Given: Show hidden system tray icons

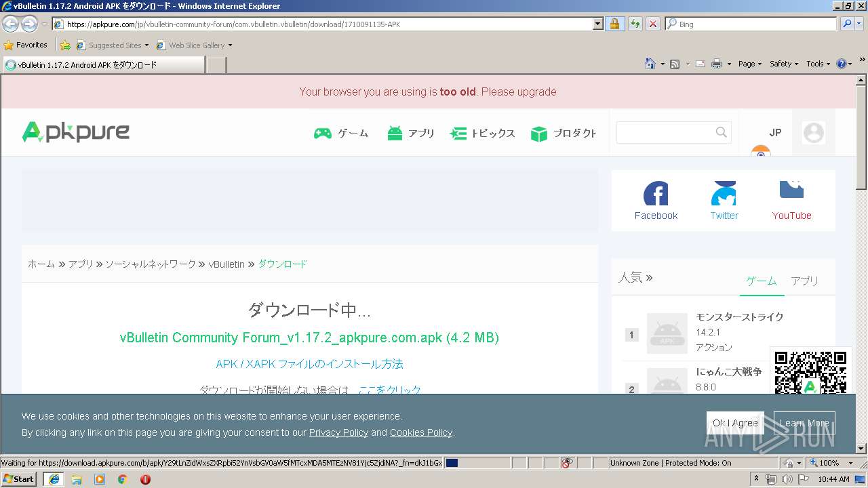Looking at the screenshot, I should (x=757, y=479).
